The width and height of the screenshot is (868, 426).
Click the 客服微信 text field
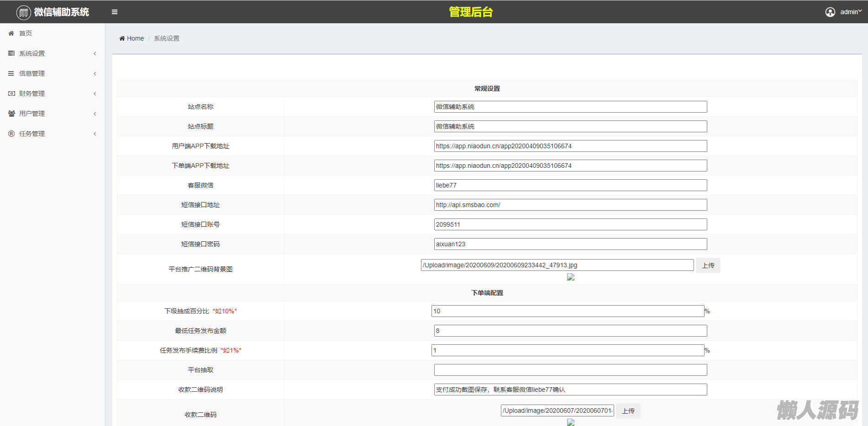click(x=570, y=185)
